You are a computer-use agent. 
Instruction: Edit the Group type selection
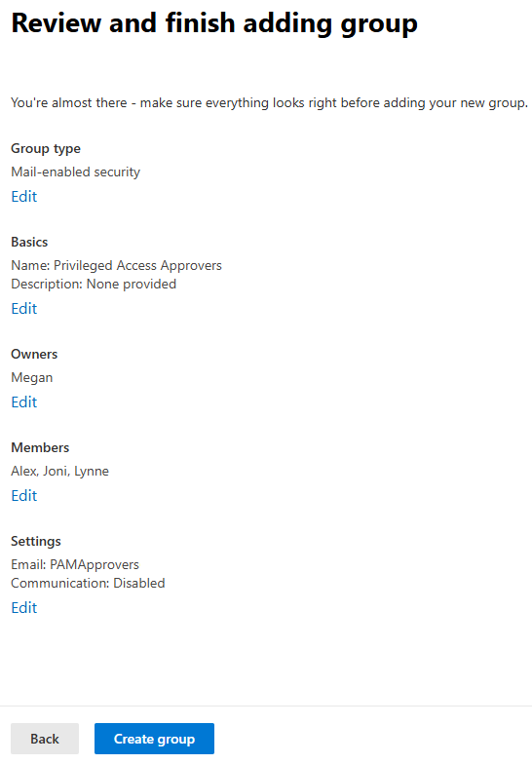[x=23, y=197]
